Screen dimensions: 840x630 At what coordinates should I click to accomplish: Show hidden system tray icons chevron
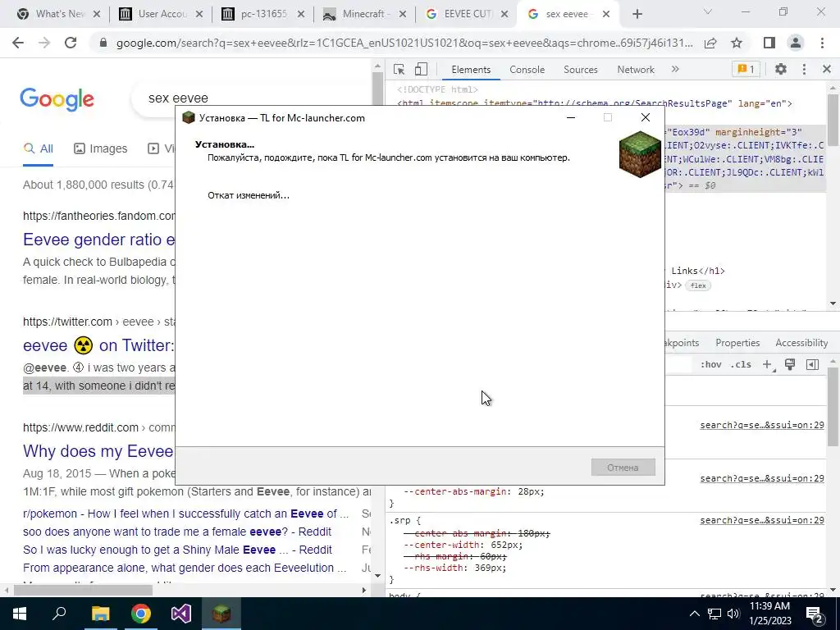click(x=694, y=614)
